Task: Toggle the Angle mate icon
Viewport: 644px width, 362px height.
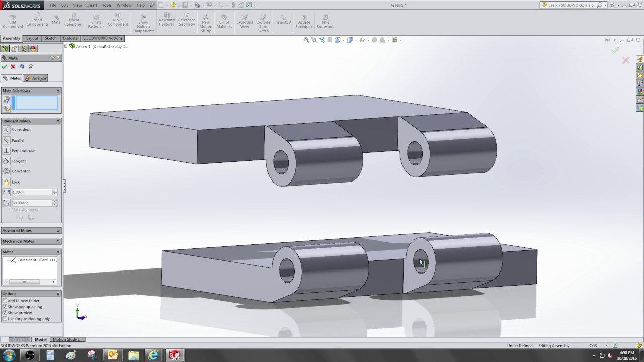Action: (x=6, y=203)
